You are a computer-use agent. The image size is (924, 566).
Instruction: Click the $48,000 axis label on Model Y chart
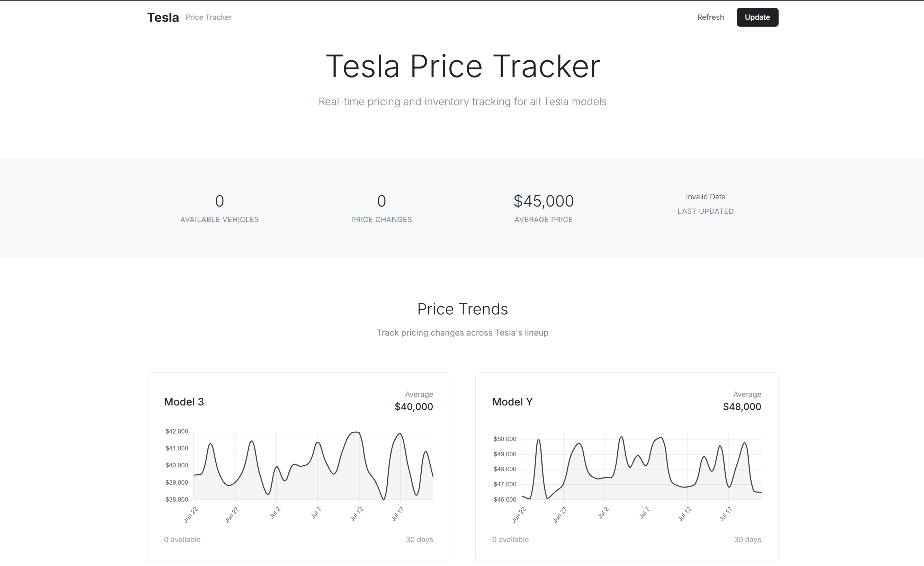point(505,469)
